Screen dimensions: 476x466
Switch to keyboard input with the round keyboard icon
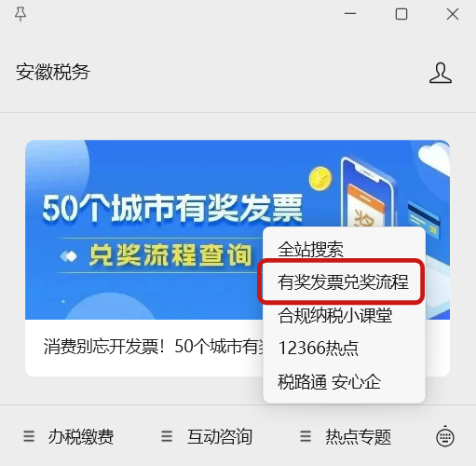point(445,436)
